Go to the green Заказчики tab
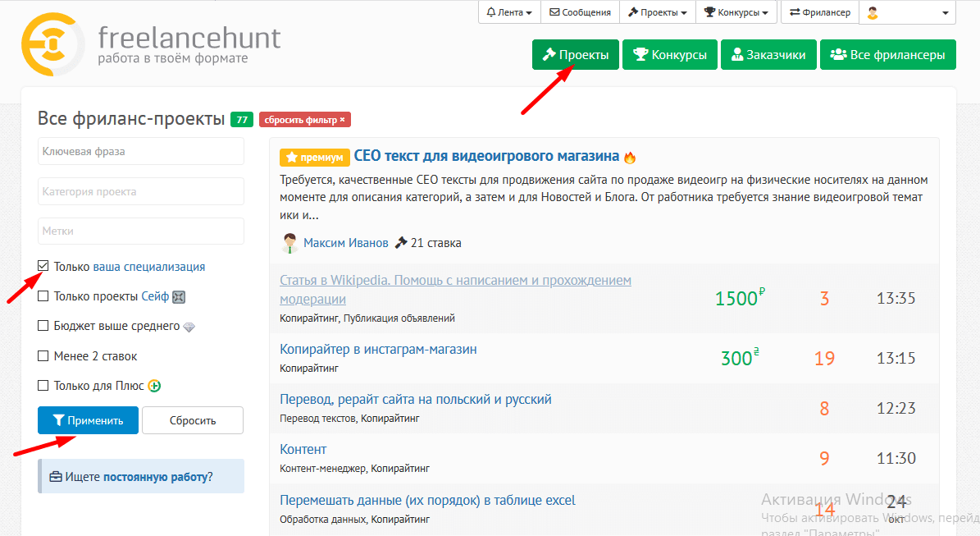This screenshot has width=980, height=536. pos(769,55)
